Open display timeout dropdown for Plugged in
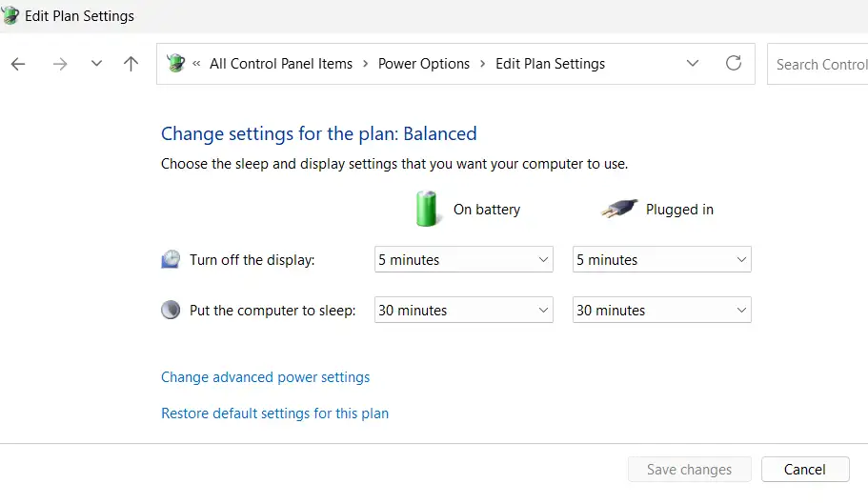Image resolution: width=868 pixels, height=504 pixels. [661, 259]
